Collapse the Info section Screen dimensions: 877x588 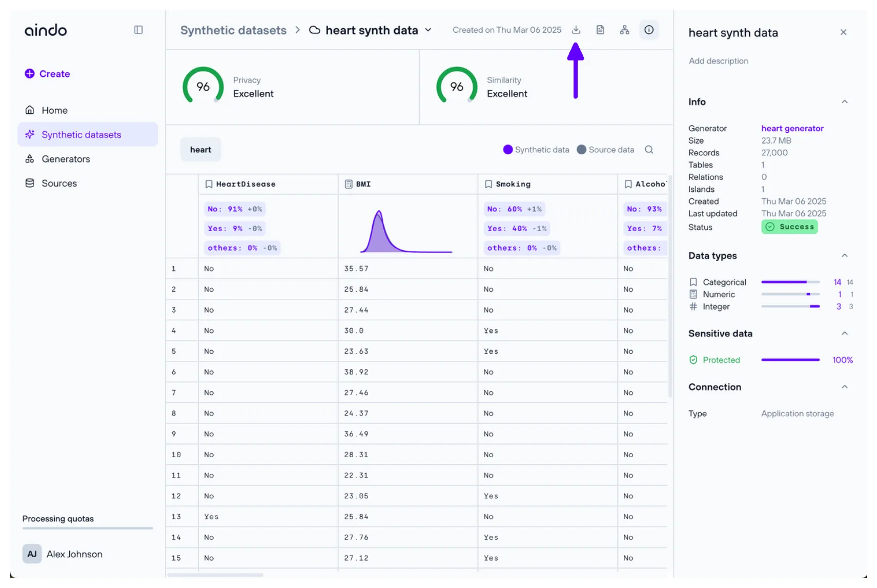click(844, 102)
